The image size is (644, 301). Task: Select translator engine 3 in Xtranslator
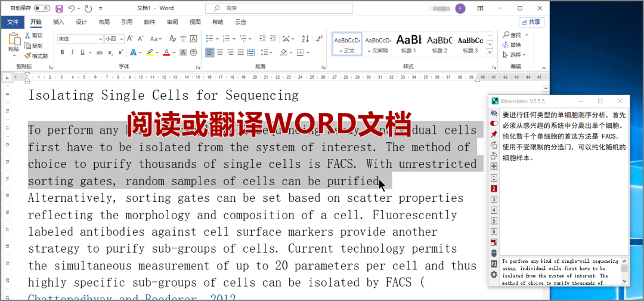494,199
